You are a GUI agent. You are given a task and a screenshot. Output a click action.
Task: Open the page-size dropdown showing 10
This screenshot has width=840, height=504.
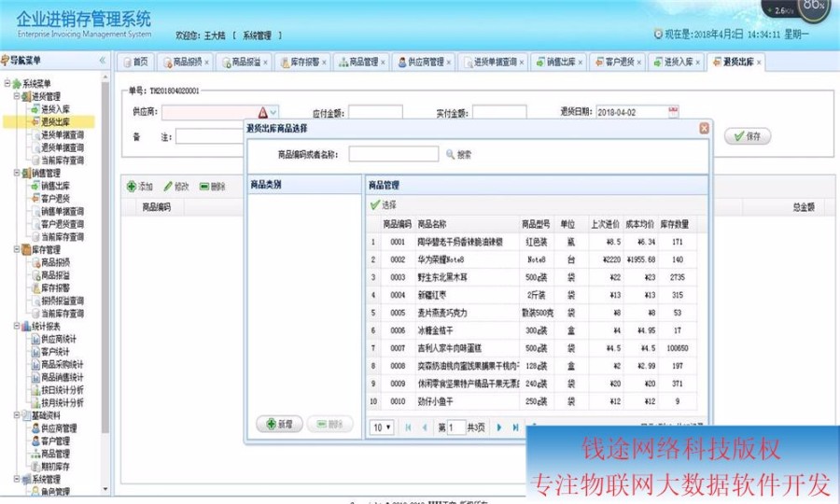(383, 427)
